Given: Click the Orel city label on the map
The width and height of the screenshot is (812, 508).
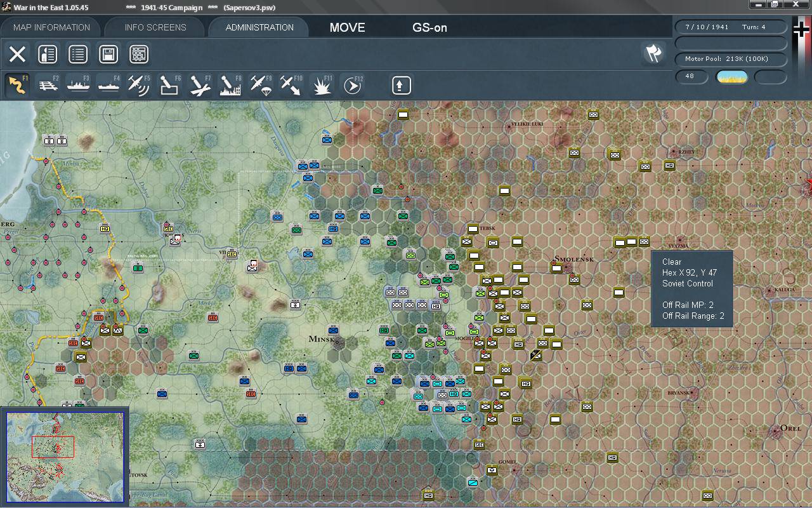Looking at the screenshot, I should tap(790, 428).
